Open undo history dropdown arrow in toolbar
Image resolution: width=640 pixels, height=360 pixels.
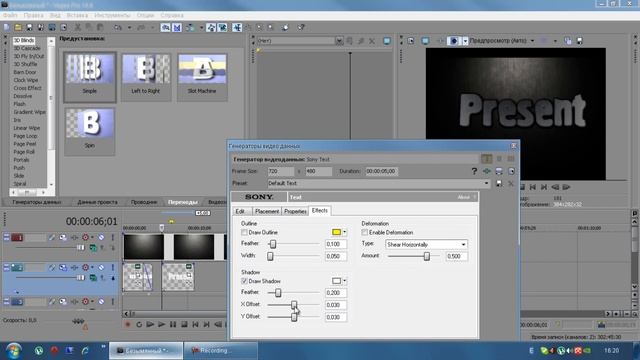(129, 27)
